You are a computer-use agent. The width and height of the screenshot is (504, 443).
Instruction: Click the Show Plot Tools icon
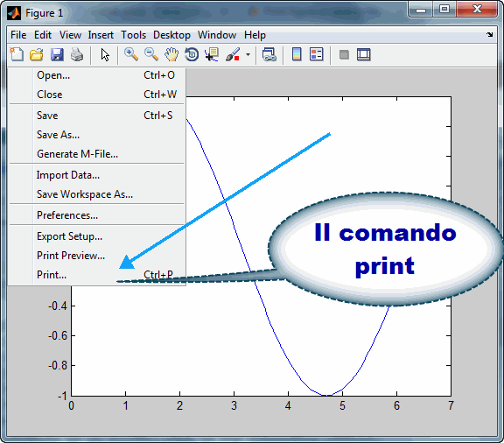pos(363,54)
